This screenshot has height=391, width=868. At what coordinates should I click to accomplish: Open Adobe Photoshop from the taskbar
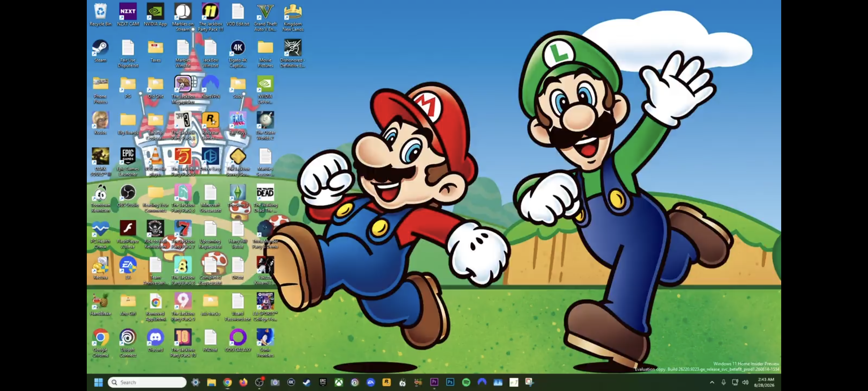(450, 382)
